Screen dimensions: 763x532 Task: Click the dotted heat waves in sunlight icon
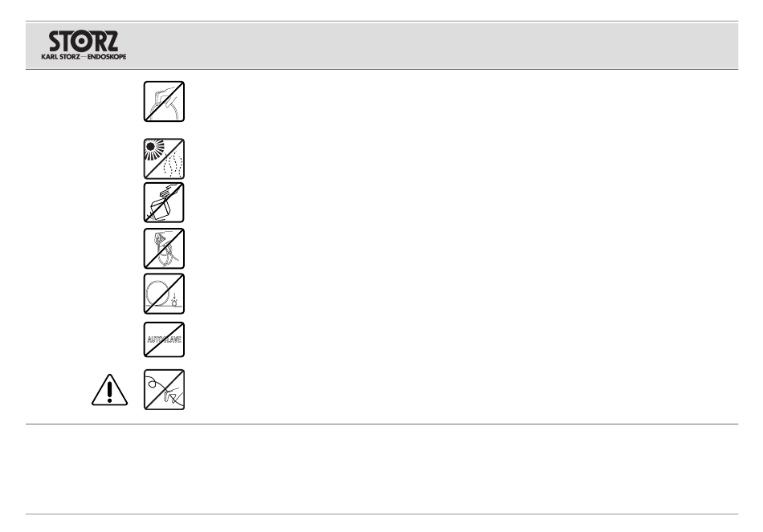173,165
